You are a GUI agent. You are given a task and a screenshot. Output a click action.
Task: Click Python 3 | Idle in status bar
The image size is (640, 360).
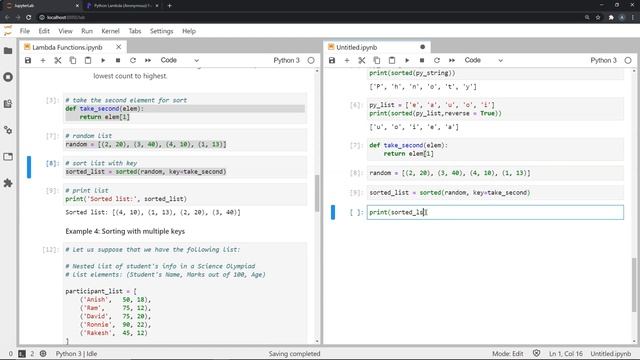point(76,354)
